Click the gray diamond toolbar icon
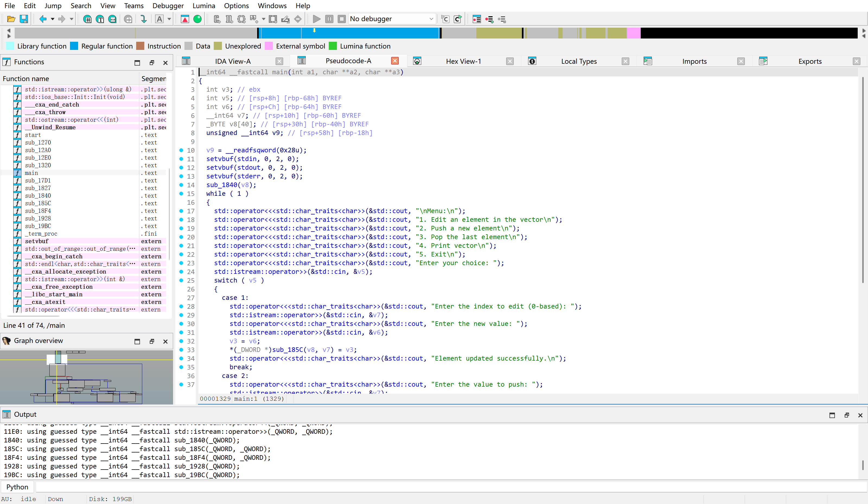Image resolution: width=868 pixels, height=504 pixels. (298, 19)
